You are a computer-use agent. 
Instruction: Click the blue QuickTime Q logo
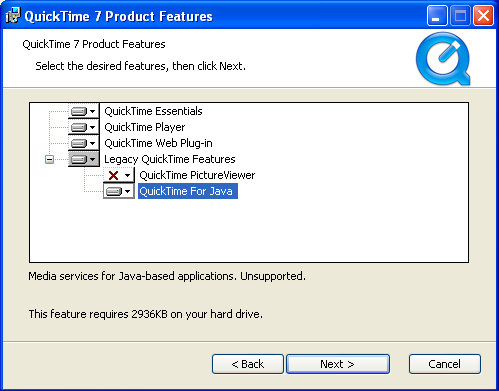[x=443, y=59]
